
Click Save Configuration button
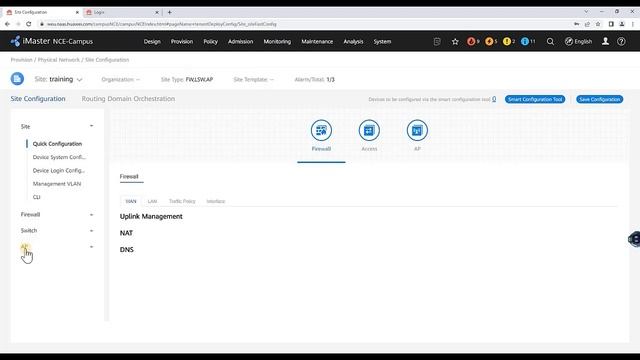[x=600, y=99]
